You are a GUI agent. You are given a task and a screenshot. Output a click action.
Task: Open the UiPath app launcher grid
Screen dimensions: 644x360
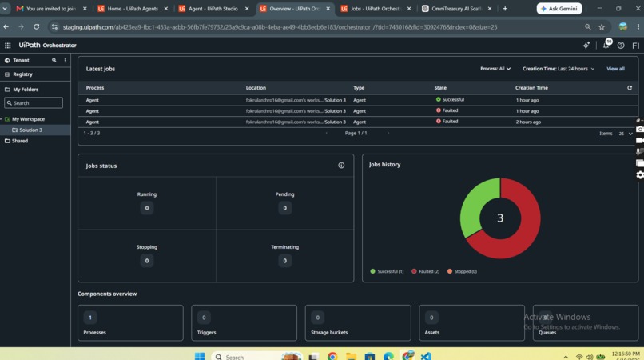(7, 46)
